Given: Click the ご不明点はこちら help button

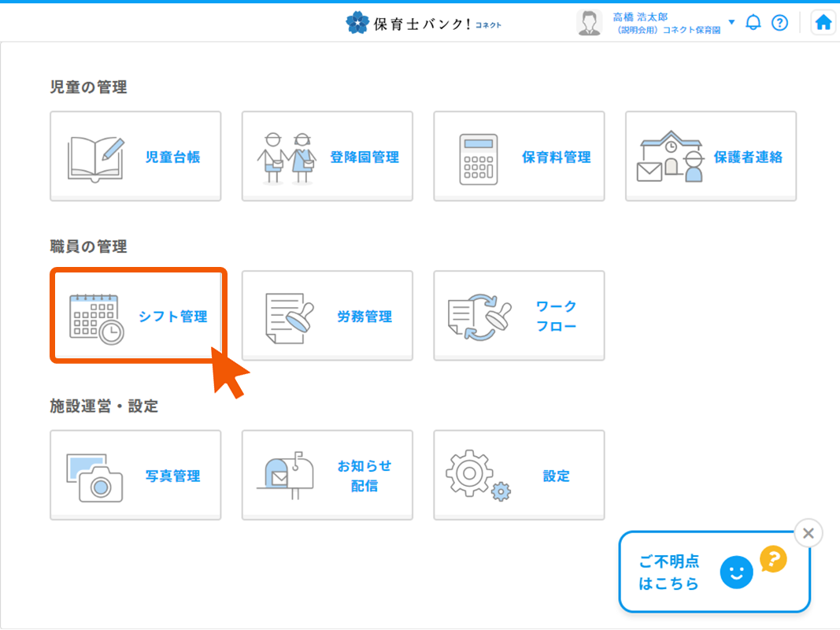Looking at the screenshot, I should click(x=668, y=573).
